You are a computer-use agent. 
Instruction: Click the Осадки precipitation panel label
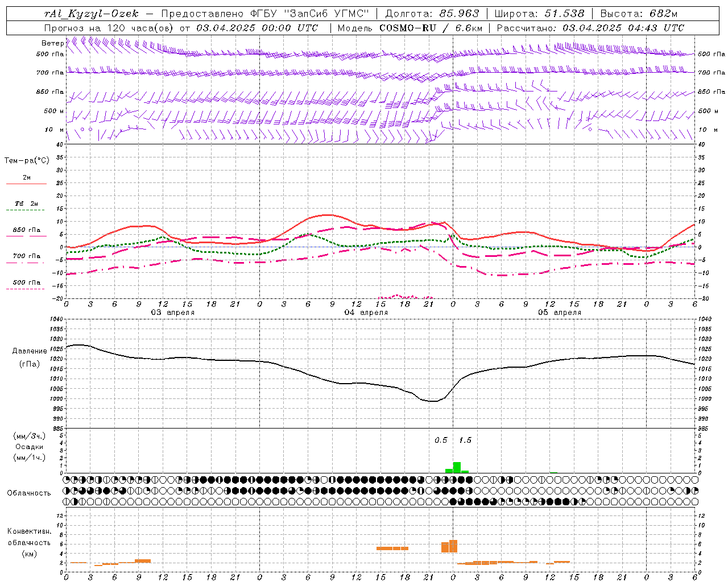[30, 447]
